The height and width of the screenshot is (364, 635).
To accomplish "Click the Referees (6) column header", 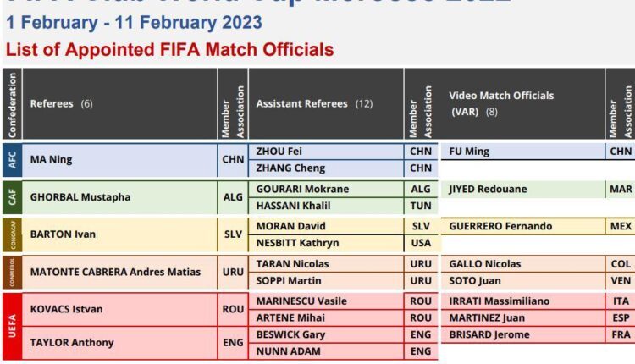I will 61,104.
